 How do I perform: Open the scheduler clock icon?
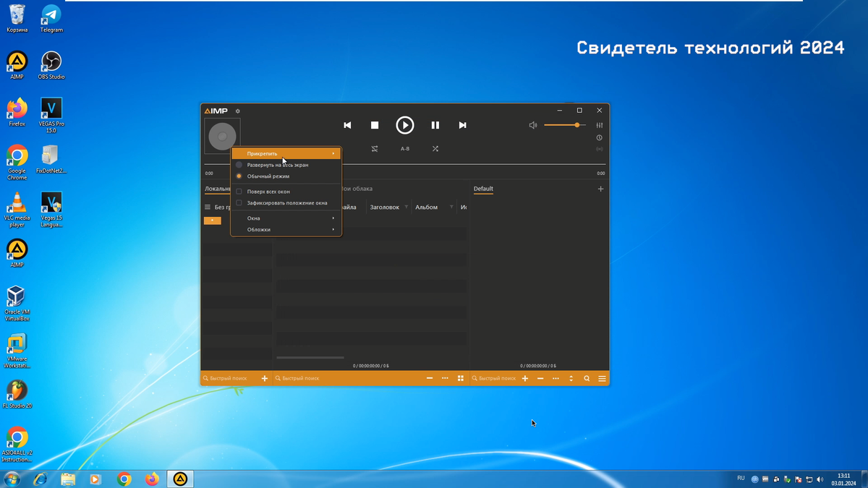(x=600, y=137)
